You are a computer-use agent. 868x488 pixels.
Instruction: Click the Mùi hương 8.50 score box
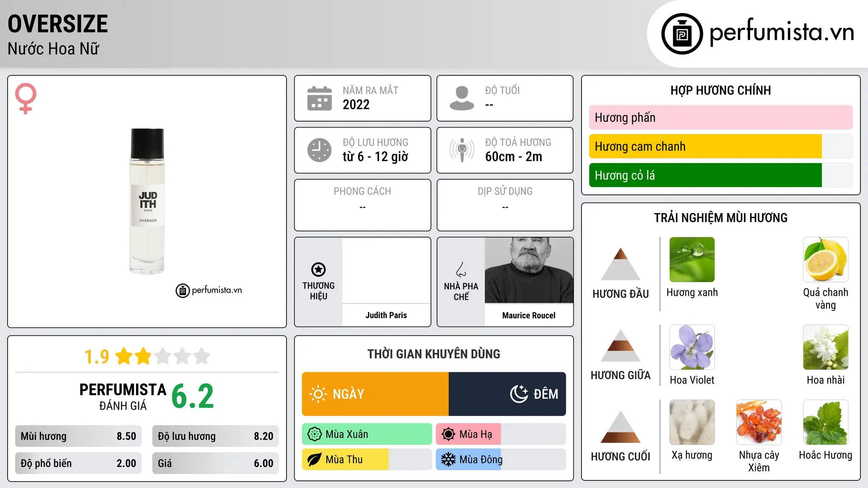click(78, 436)
